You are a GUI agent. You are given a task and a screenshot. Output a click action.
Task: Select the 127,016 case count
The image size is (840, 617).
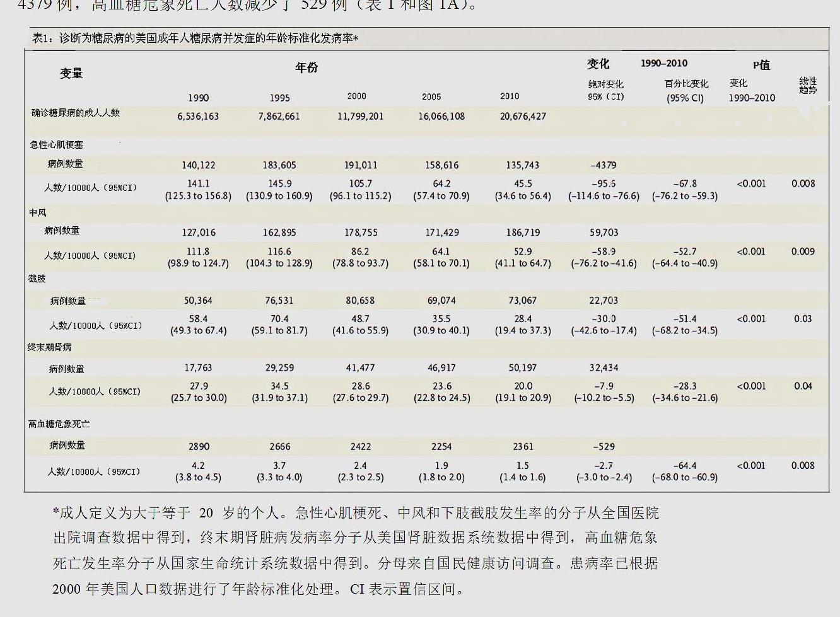click(x=198, y=233)
